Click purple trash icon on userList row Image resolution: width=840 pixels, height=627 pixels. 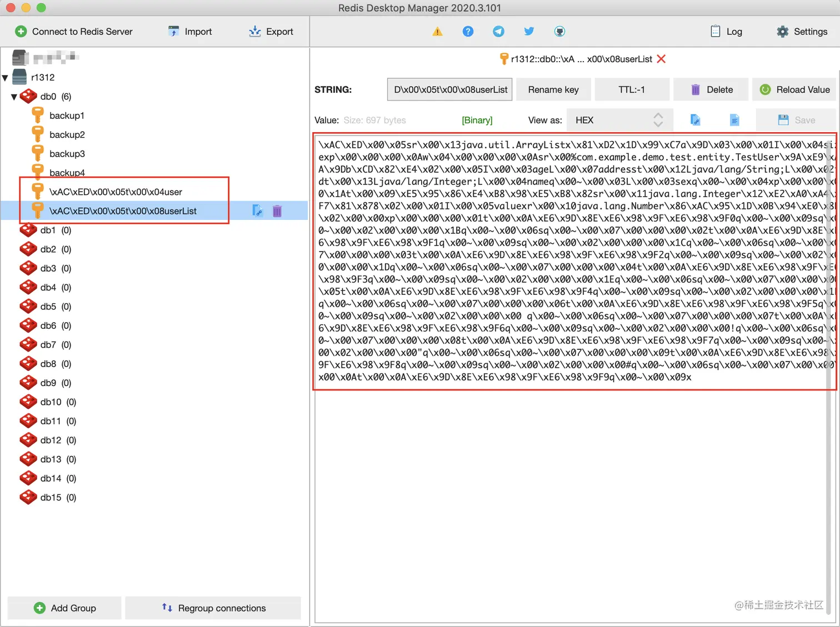277,210
